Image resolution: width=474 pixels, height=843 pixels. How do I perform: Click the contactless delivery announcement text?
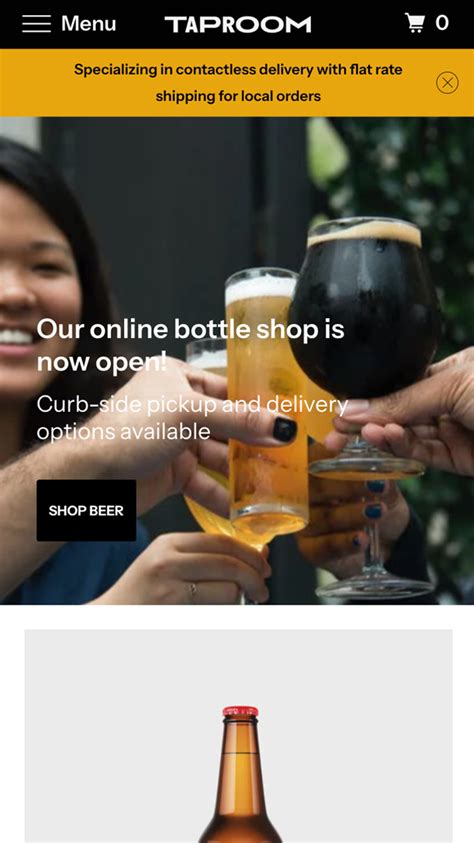238,83
